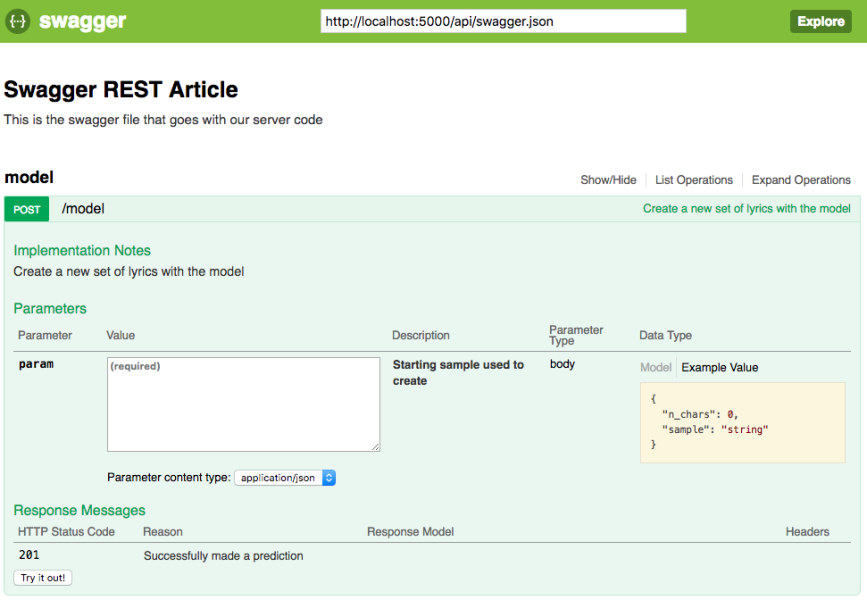Toggle the model section heading

(x=29, y=178)
